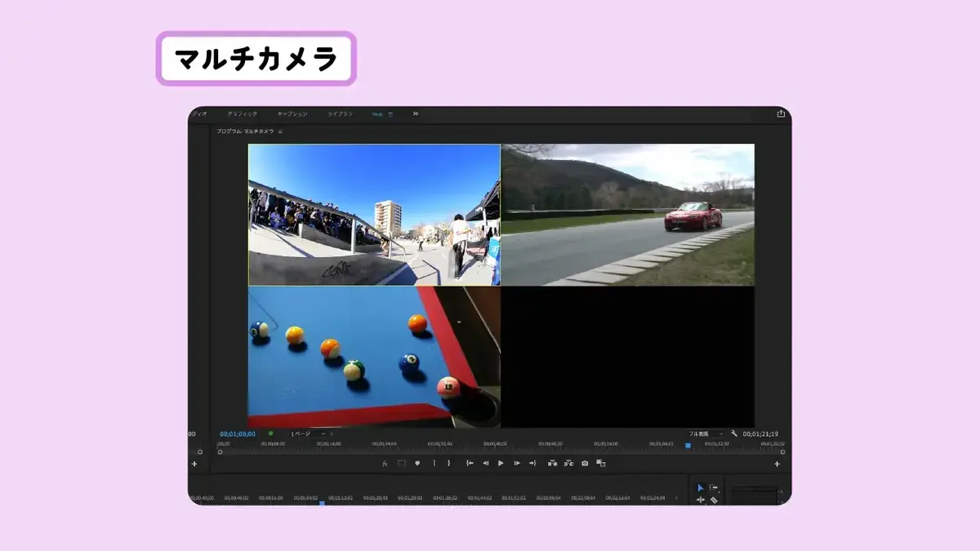Go to Out point
Image resolution: width=980 pixels, height=551 pixels.
coord(532,463)
